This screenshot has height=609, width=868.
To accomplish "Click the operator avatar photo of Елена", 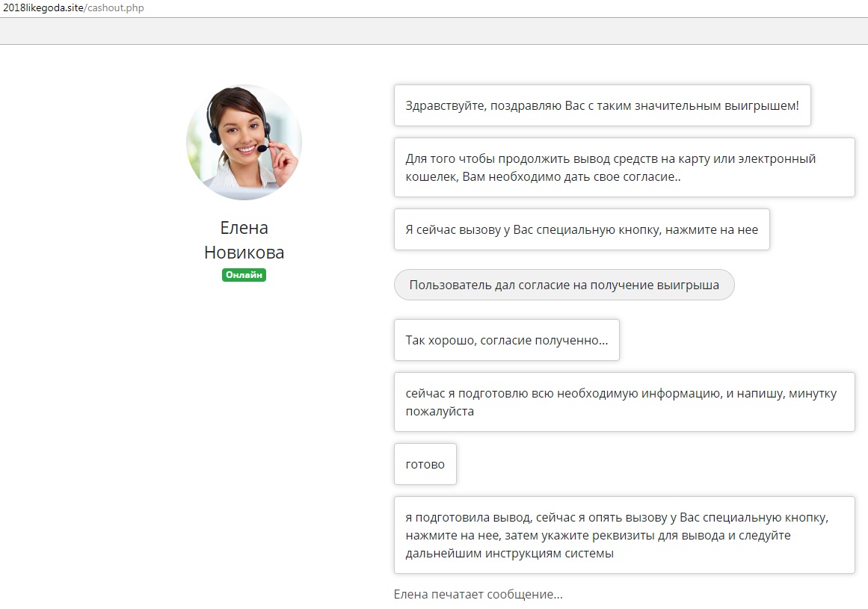I will 244,142.
